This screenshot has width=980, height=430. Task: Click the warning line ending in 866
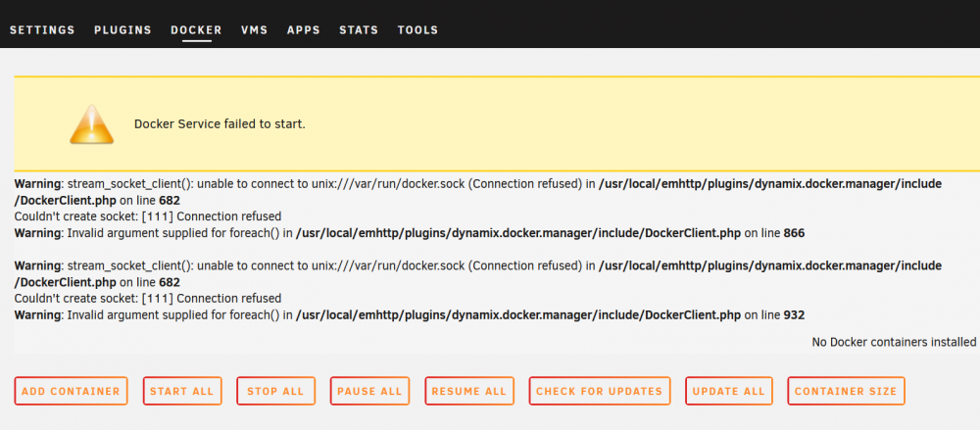pyautogui.click(x=410, y=233)
